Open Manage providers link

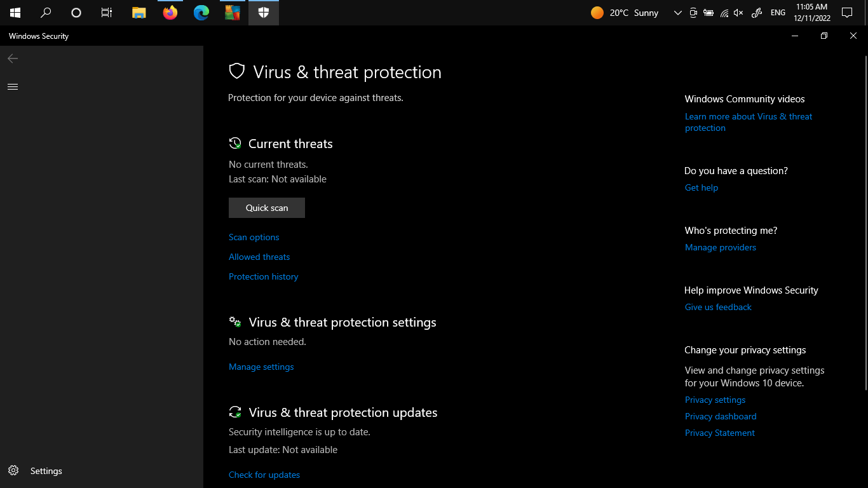pos(721,247)
